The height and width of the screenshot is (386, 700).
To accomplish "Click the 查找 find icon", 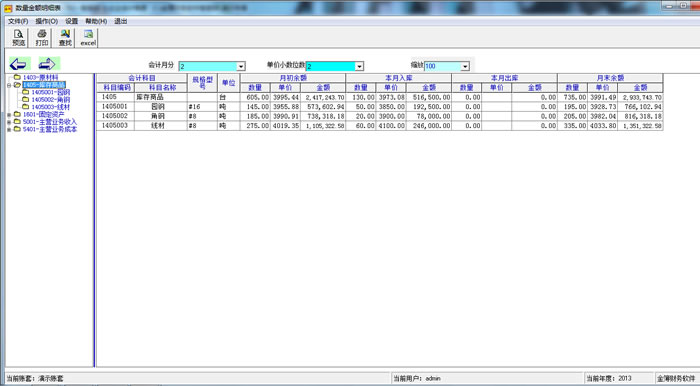I will tap(65, 38).
